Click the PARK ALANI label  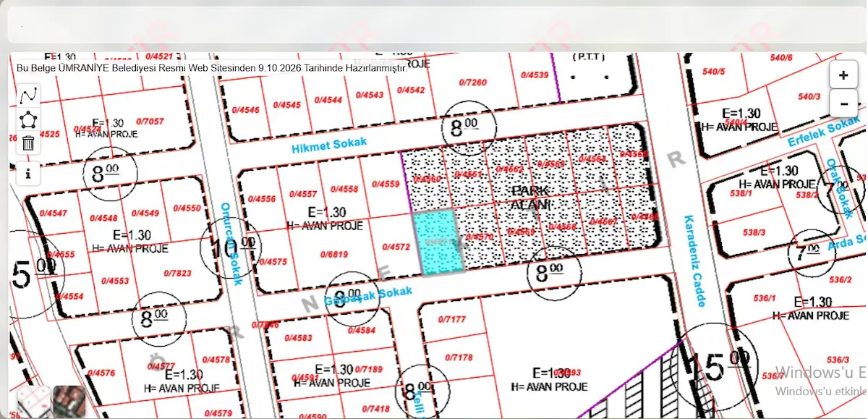click(530, 198)
